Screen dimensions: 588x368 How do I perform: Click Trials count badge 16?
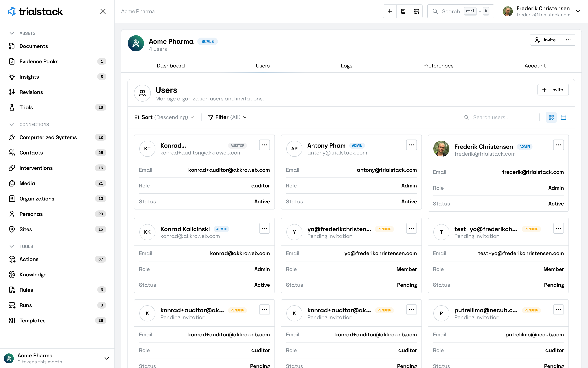101,107
